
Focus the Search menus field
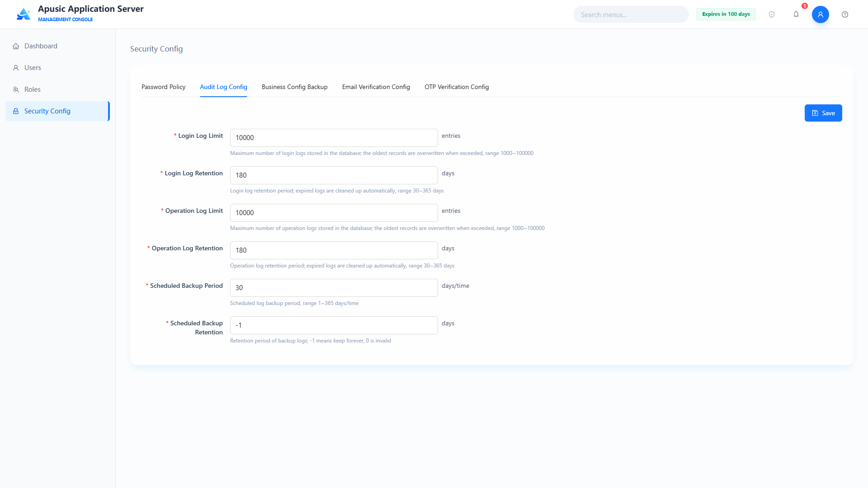click(x=631, y=14)
